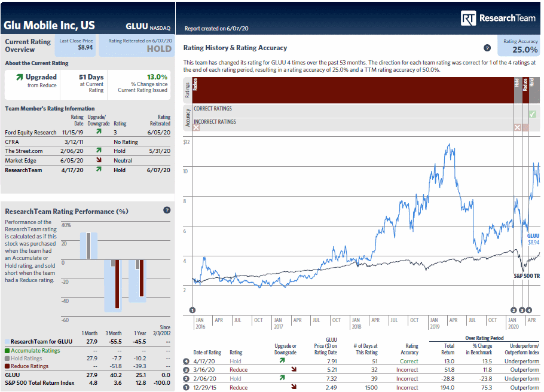Click the No Rating cell for CFRA
This screenshot has height=392, width=544.
126,142
